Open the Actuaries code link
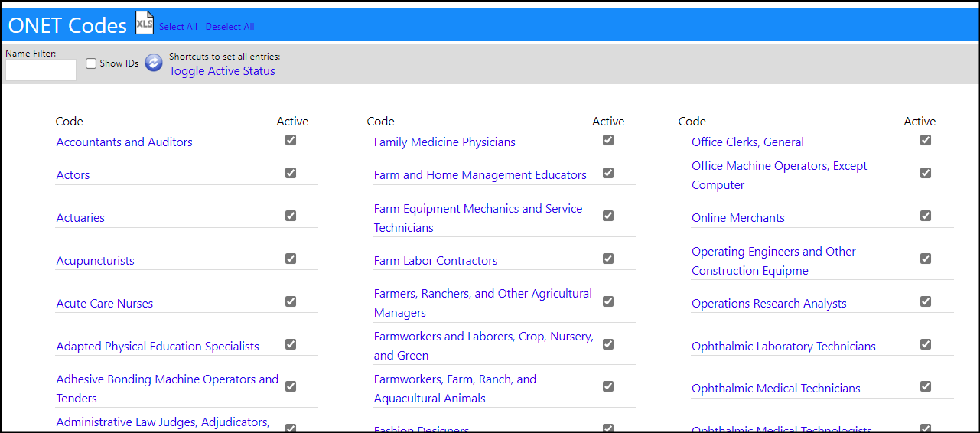Viewport: 980px width, 433px height. (80, 218)
